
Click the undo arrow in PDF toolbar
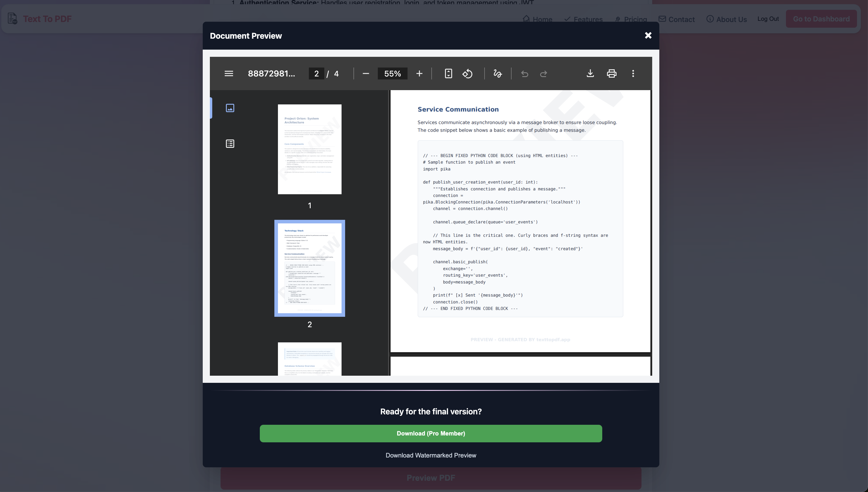point(524,74)
